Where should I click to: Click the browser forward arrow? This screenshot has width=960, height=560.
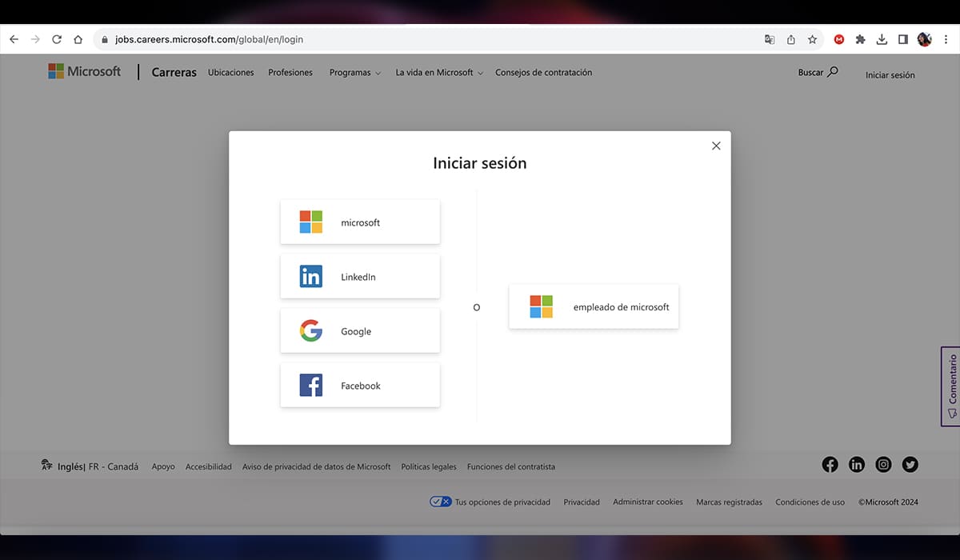34,39
